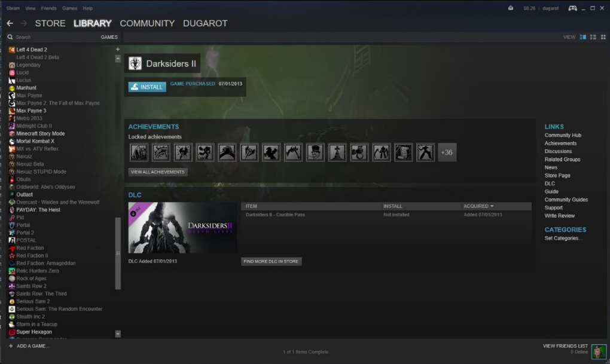Image resolution: width=610 pixels, height=364 pixels.
Task: Click the second locked achievement icon
Action: [x=161, y=152]
